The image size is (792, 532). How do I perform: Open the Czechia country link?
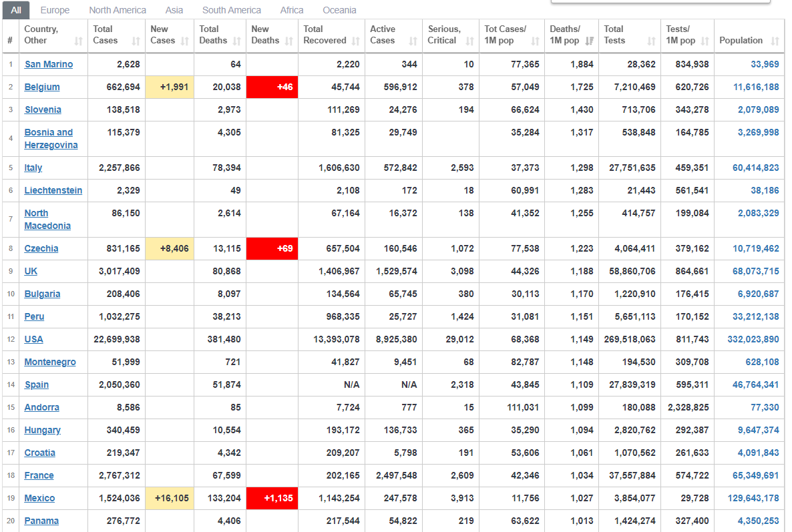[x=41, y=248]
